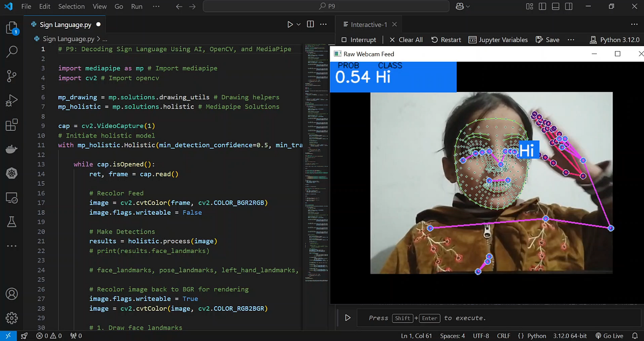Open the Search view

(x=12, y=52)
